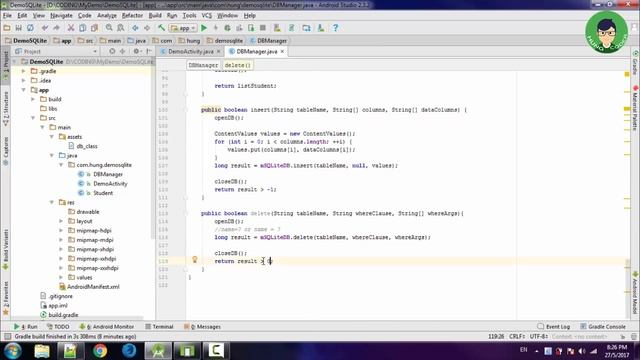Navigate back with the left arrow icon

[x=135, y=28]
